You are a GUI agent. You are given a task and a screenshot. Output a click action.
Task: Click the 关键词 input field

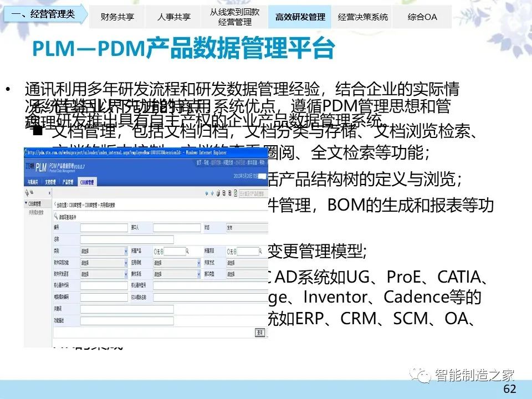pyautogui.click(x=127, y=309)
